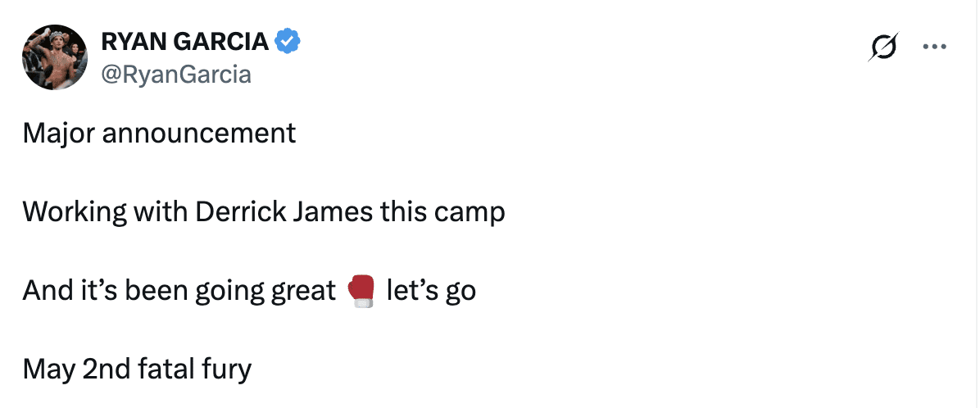Open Ryan Garcia's profile picture
The image size is (980, 408).
tap(55, 57)
